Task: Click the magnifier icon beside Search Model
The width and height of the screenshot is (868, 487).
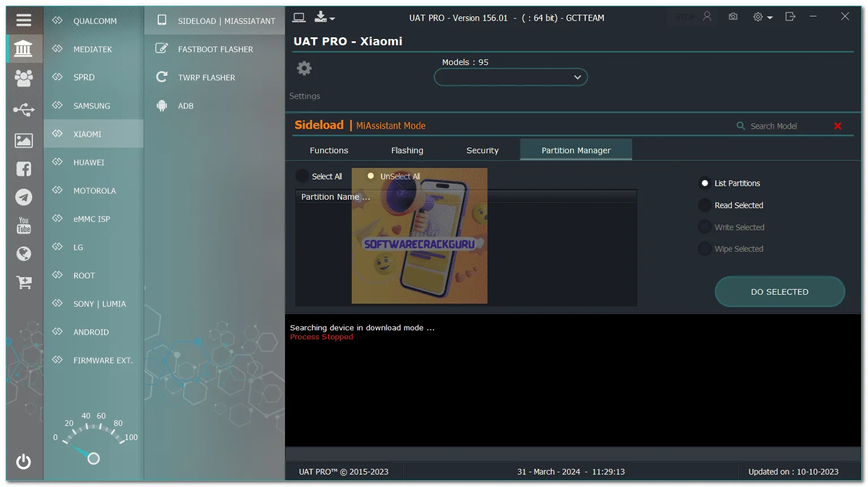Action: 740,126
